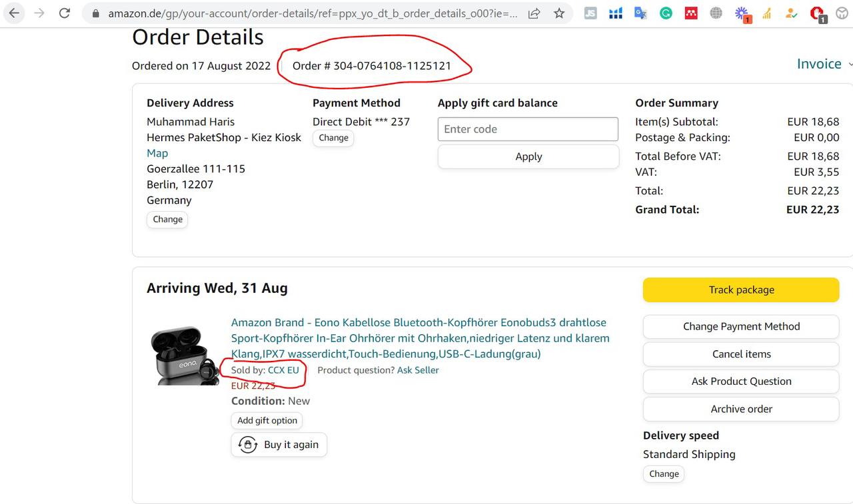Click the share page icon in address bar
This screenshot has width=853, height=504.
pos(534,13)
